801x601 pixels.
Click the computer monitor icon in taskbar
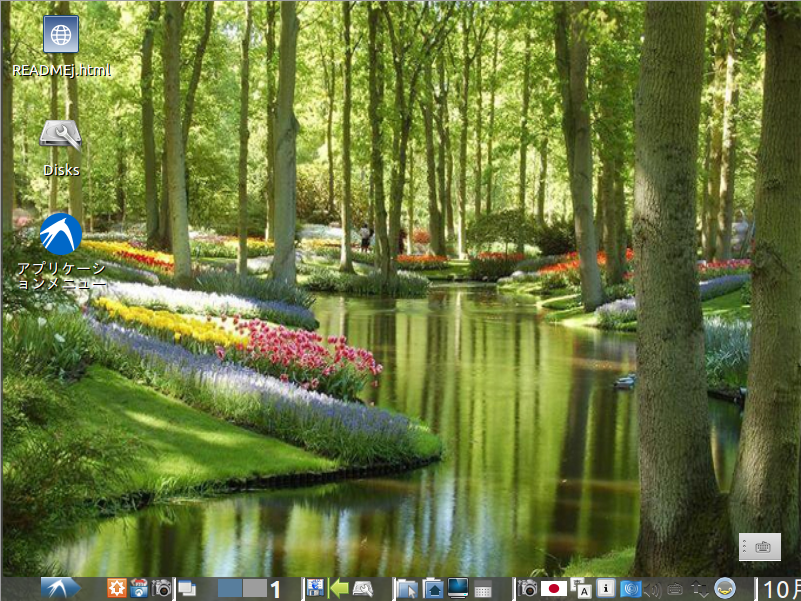(458, 589)
